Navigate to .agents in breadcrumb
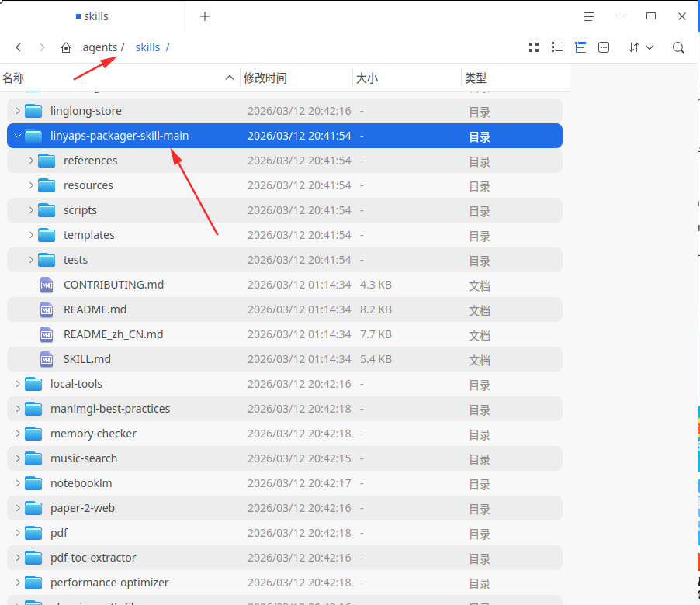This screenshot has height=605, width=700. click(99, 47)
